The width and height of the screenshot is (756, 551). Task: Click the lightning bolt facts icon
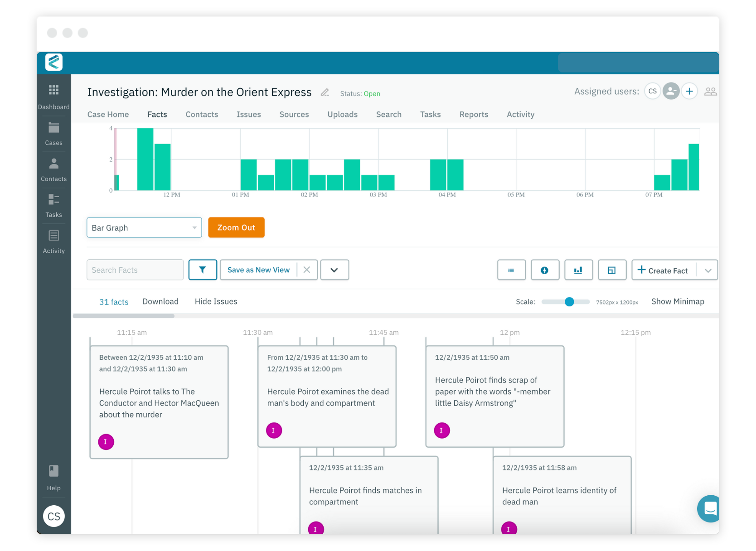[545, 270]
